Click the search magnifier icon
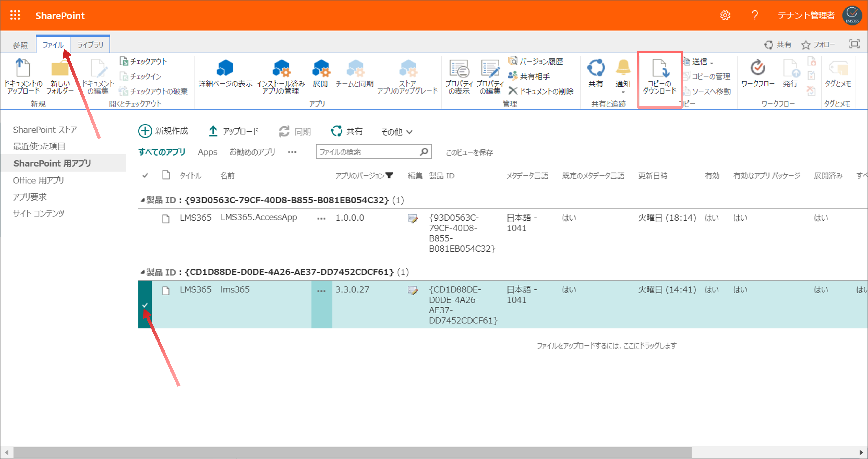 (x=424, y=152)
